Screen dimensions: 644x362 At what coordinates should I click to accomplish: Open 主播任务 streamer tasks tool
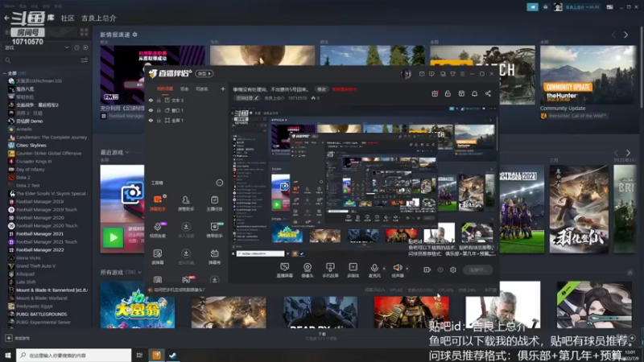pyautogui.click(x=214, y=203)
